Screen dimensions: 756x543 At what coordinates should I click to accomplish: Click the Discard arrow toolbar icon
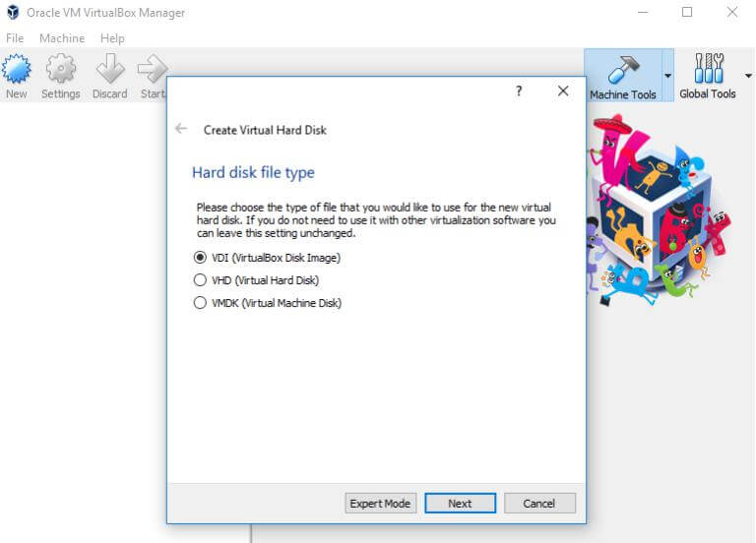pos(110,69)
